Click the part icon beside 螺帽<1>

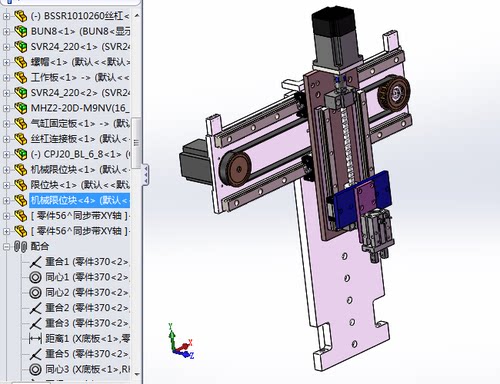(21, 62)
